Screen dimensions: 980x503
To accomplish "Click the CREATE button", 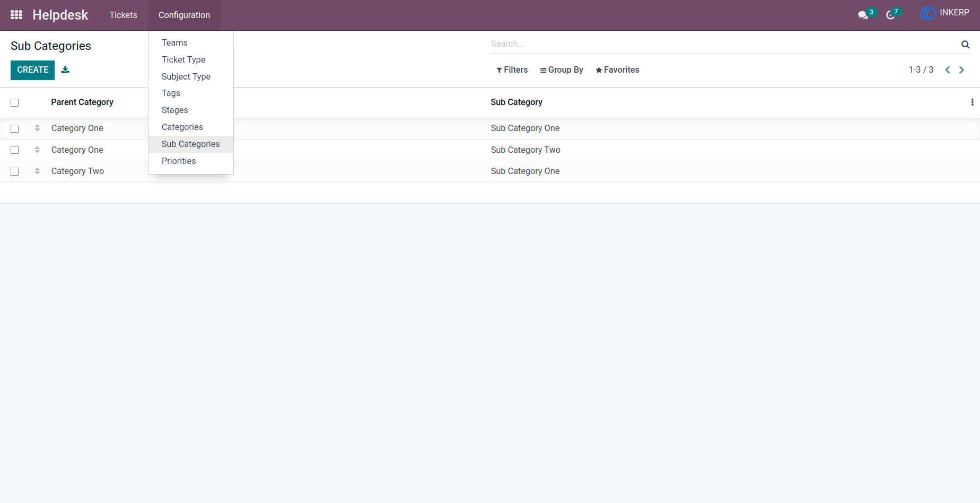I will pyautogui.click(x=32, y=70).
